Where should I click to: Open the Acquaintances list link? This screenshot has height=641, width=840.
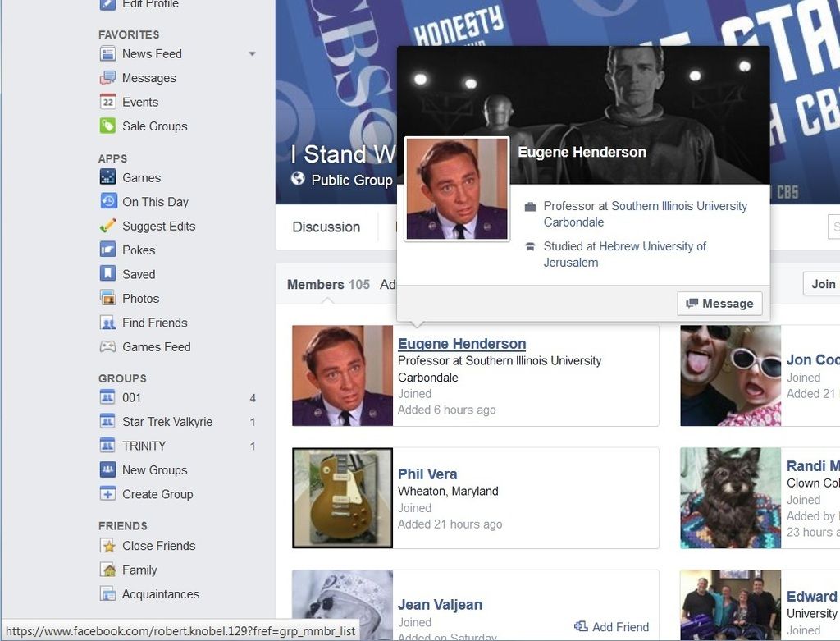[x=161, y=594]
